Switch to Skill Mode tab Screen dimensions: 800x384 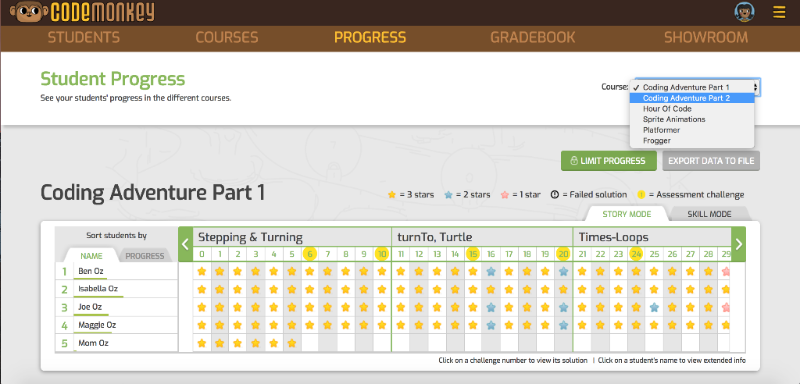click(709, 214)
